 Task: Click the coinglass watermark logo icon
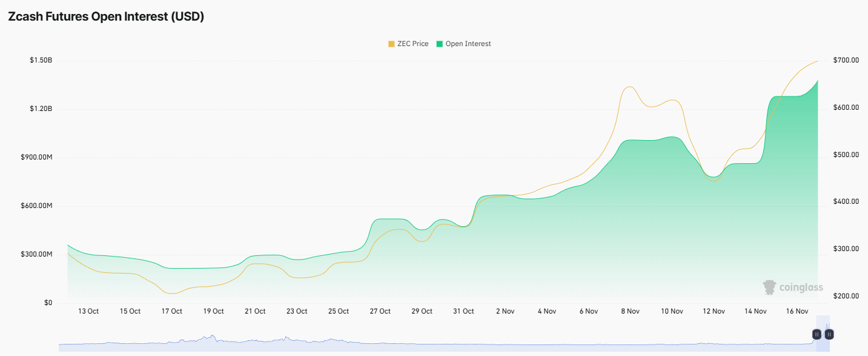click(769, 287)
